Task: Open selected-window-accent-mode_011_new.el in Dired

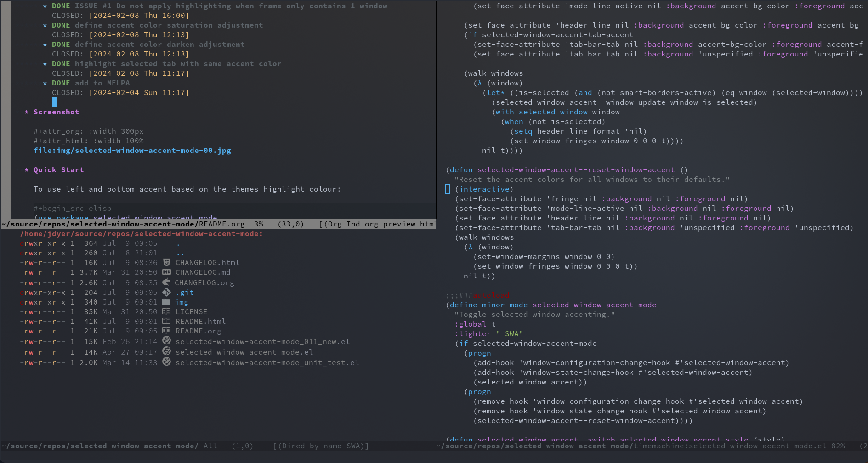Action: click(x=262, y=342)
